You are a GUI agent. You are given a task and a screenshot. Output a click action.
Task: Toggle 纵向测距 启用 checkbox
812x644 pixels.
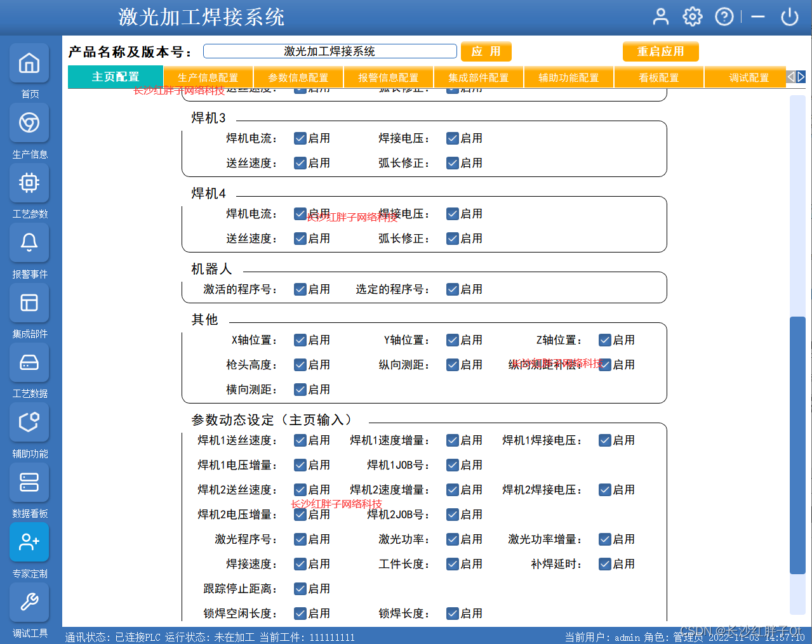453,365
